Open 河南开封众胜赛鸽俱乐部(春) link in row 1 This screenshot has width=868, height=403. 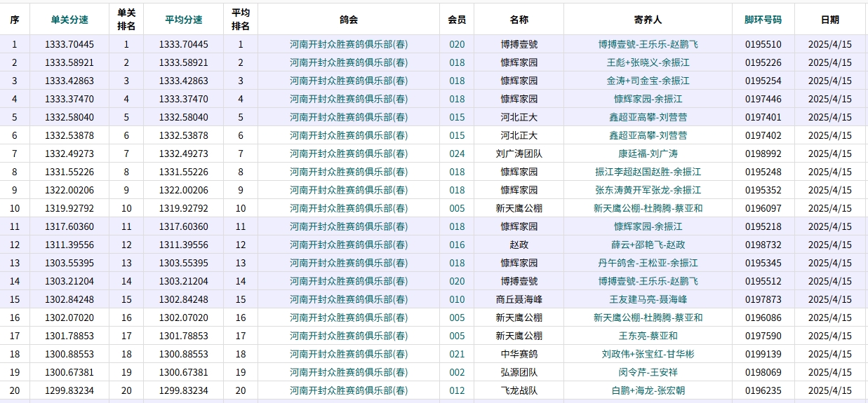tap(349, 44)
